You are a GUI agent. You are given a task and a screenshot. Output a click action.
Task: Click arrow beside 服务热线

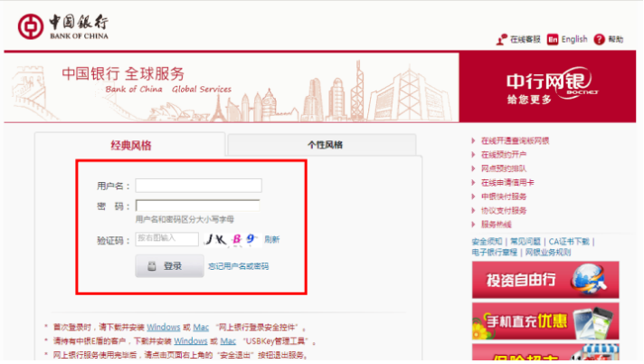(x=474, y=225)
